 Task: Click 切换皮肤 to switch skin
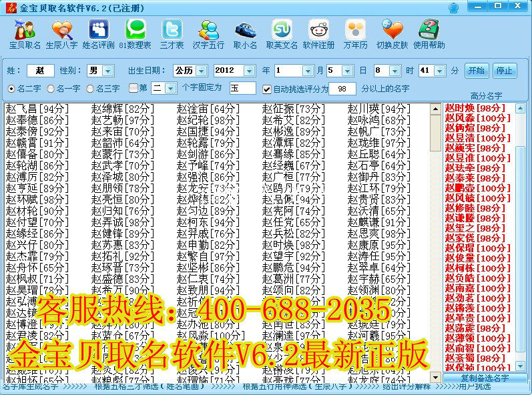pos(392,35)
